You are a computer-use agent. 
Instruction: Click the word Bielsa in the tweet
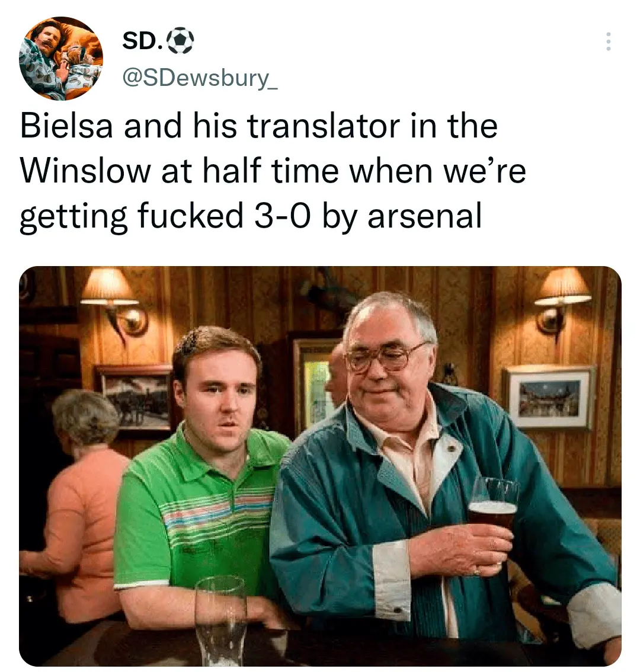[67, 126]
